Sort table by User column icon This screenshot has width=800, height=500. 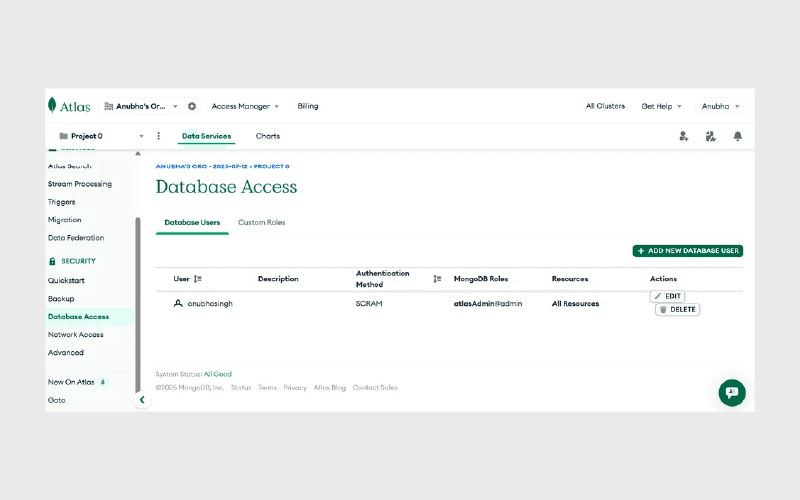198,279
